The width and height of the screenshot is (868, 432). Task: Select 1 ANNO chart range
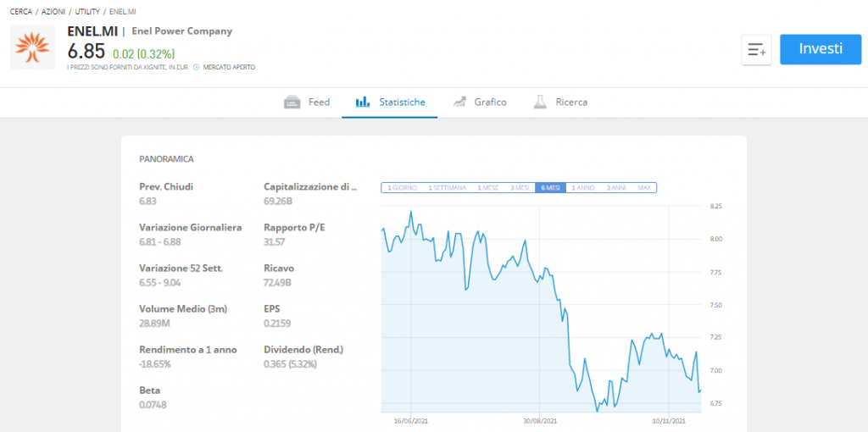[x=583, y=188]
